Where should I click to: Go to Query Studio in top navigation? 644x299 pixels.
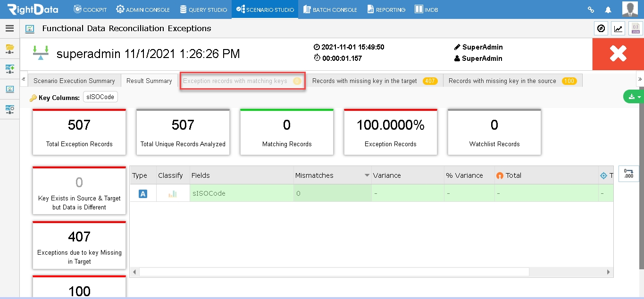point(203,9)
